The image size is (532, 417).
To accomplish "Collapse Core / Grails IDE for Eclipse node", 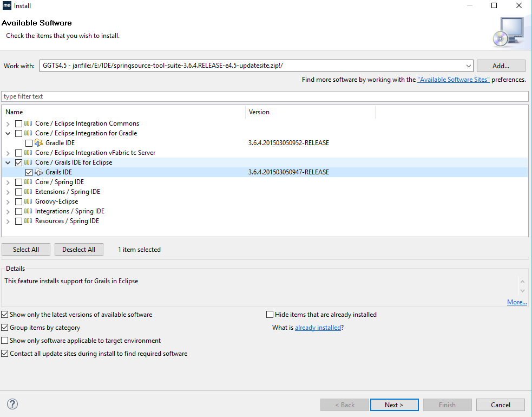I will [x=8, y=162].
